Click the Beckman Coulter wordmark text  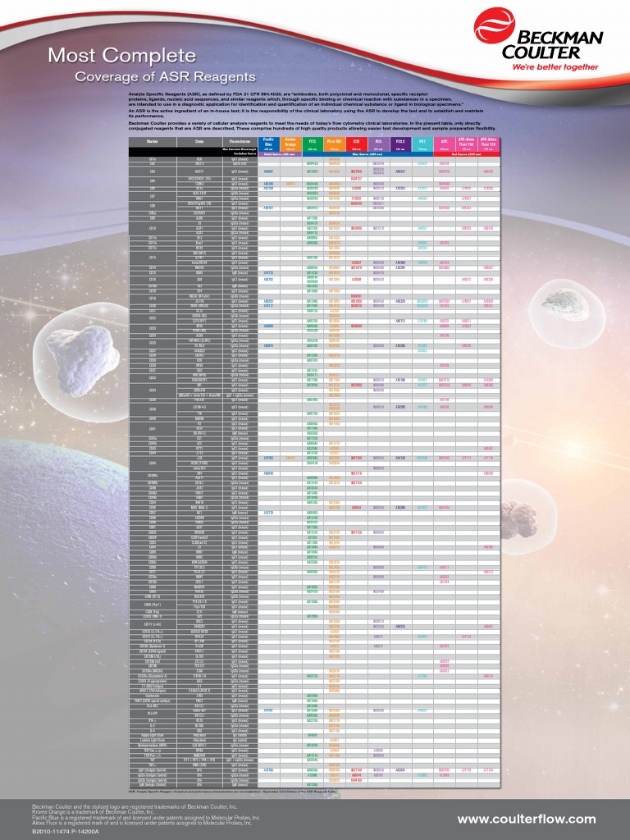(552, 45)
